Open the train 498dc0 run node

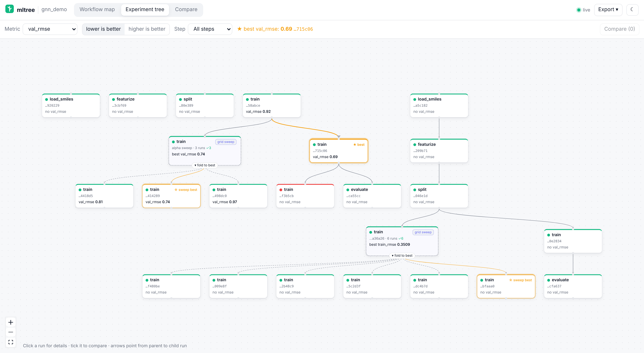pos(238,196)
